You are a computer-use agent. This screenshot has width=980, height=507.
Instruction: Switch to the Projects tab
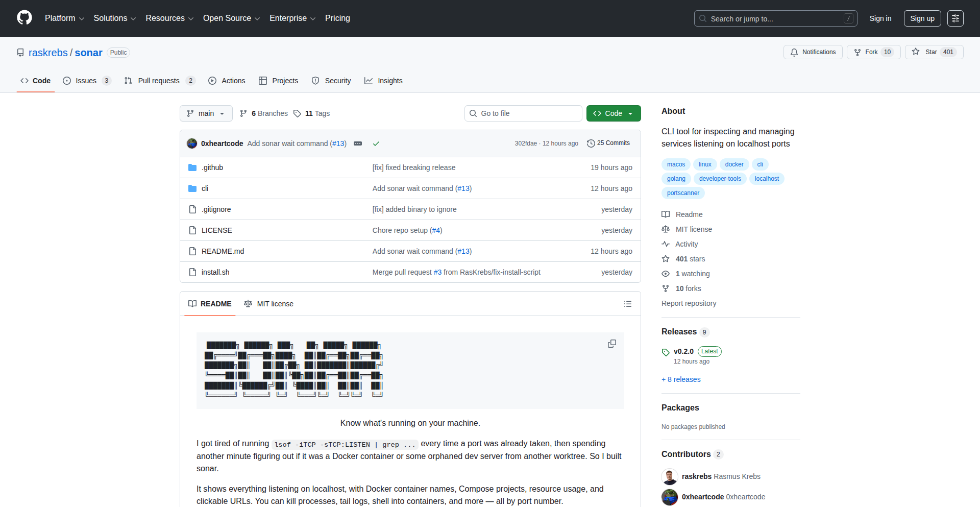pos(278,81)
